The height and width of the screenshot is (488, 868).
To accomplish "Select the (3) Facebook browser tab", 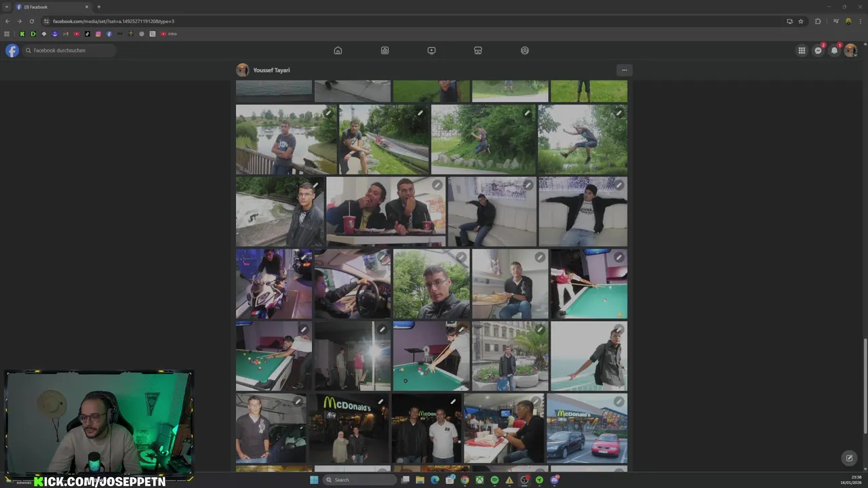I will coord(52,7).
